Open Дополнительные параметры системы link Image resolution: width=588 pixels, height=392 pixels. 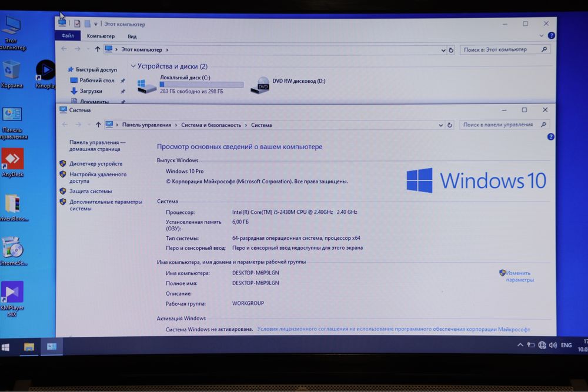click(x=106, y=205)
